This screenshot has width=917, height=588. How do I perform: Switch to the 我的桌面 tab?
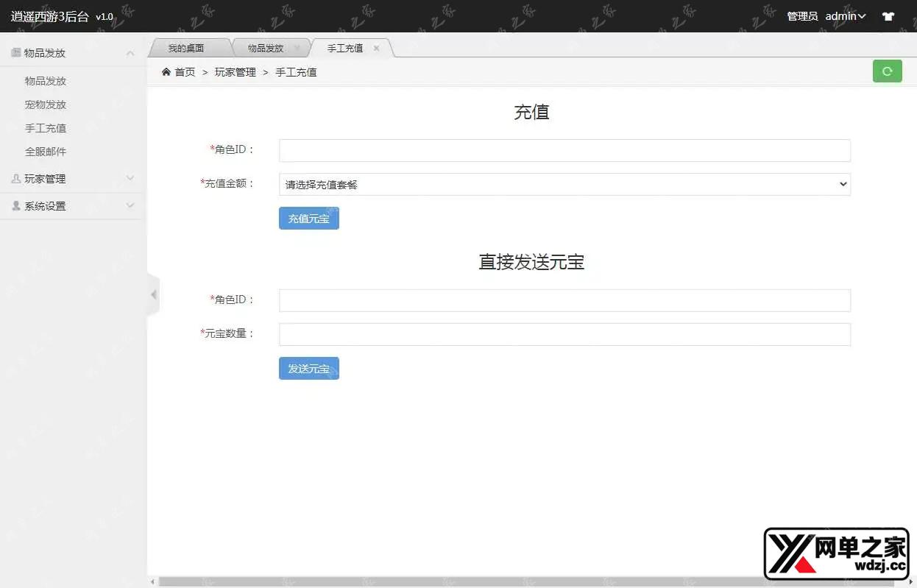coord(188,47)
